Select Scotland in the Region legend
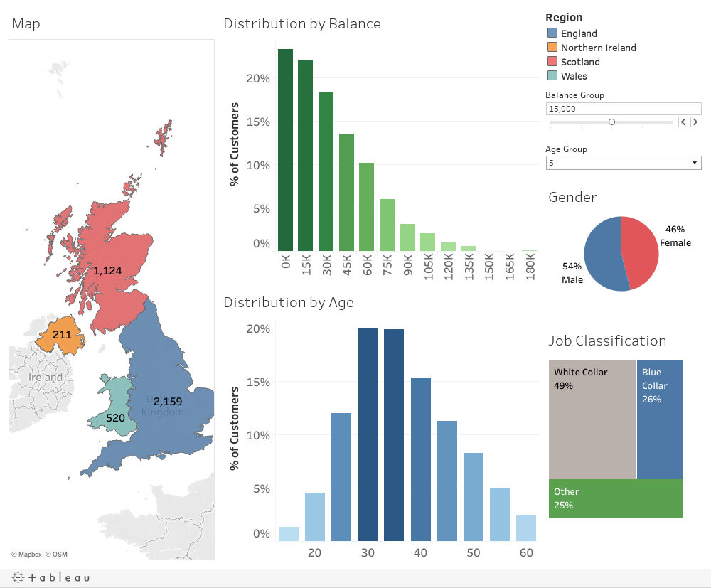This screenshot has height=588, width=711. (580, 62)
